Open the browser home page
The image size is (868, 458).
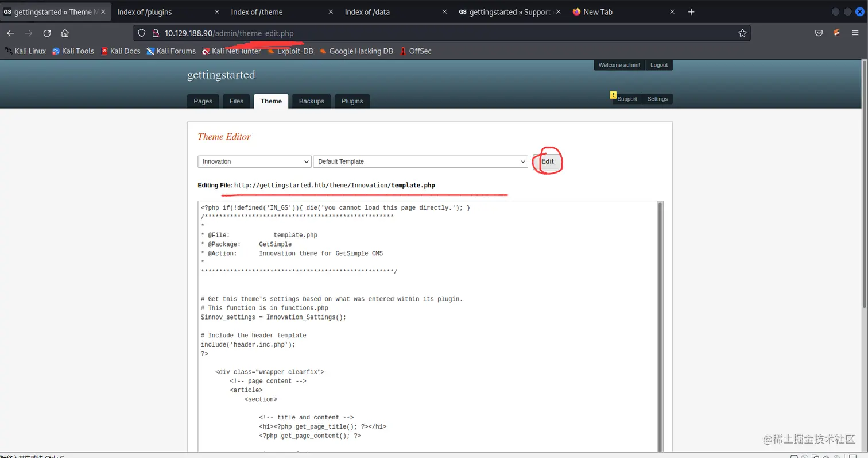tap(65, 33)
